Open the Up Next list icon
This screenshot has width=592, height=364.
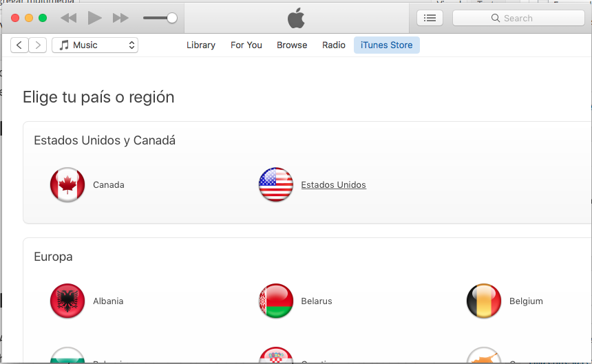coord(430,18)
